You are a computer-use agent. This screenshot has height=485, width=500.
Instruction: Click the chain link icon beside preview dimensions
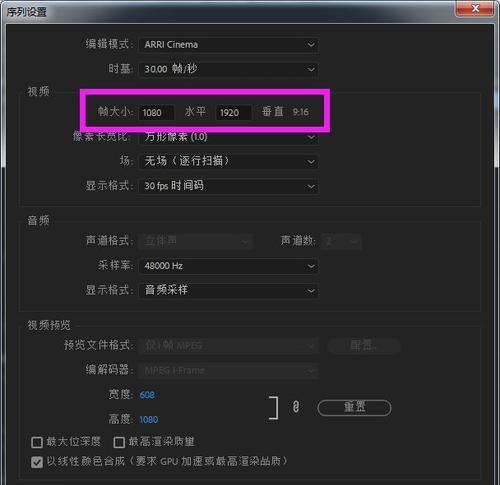click(296, 407)
